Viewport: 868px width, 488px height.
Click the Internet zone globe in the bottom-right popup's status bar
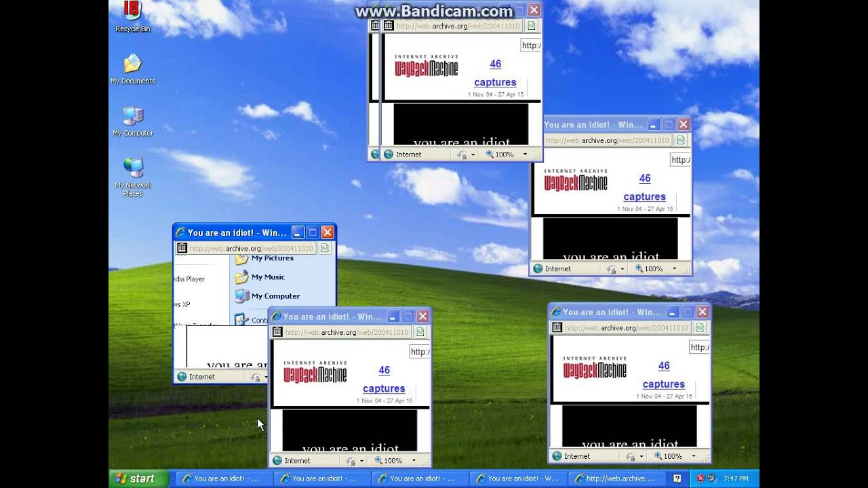[557, 456]
